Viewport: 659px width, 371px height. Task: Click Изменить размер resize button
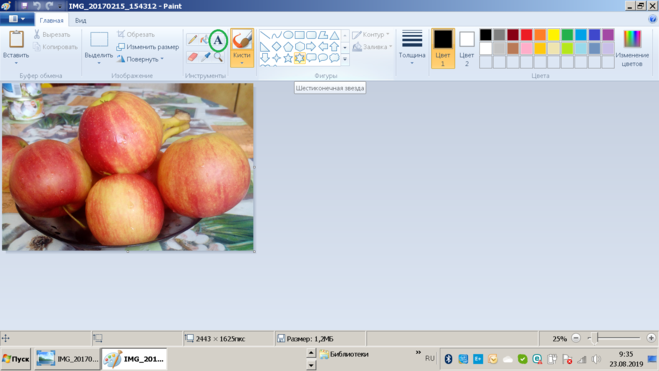148,47
